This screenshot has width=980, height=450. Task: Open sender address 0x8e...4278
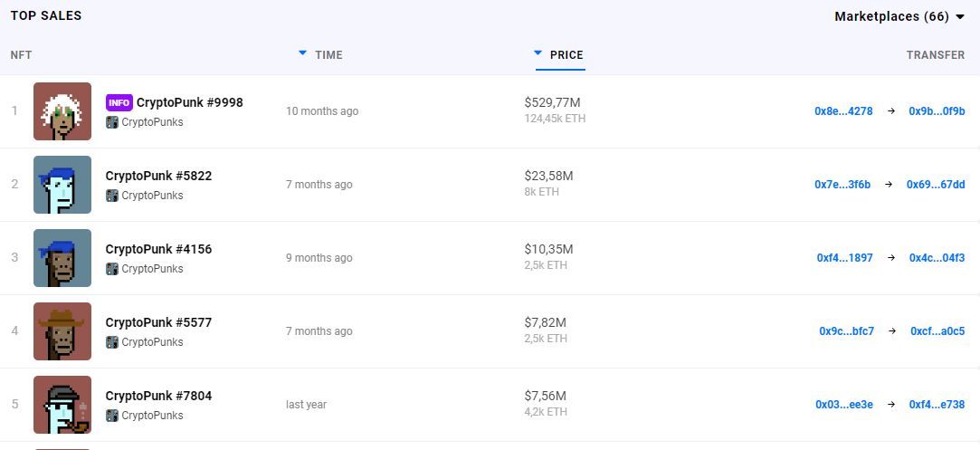coord(843,111)
